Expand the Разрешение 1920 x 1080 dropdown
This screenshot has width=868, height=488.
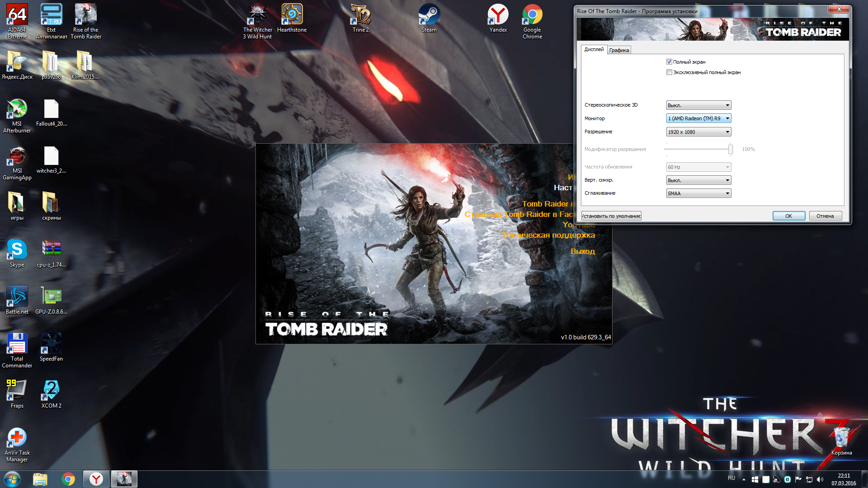[698, 132]
